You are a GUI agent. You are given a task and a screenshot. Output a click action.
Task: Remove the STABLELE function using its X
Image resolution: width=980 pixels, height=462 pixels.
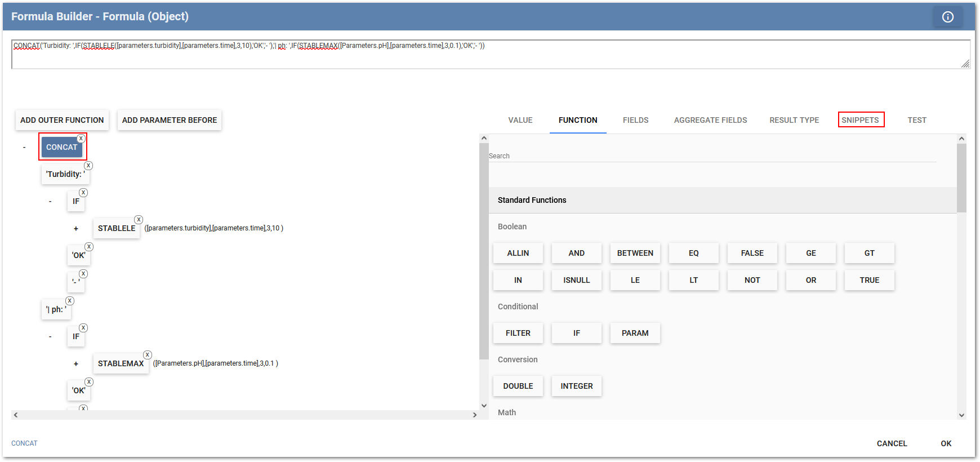[139, 220]
